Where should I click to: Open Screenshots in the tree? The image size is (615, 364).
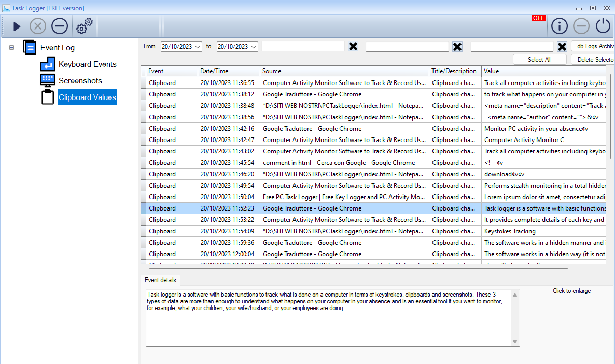pyautogui.click(x=80, y=81)
